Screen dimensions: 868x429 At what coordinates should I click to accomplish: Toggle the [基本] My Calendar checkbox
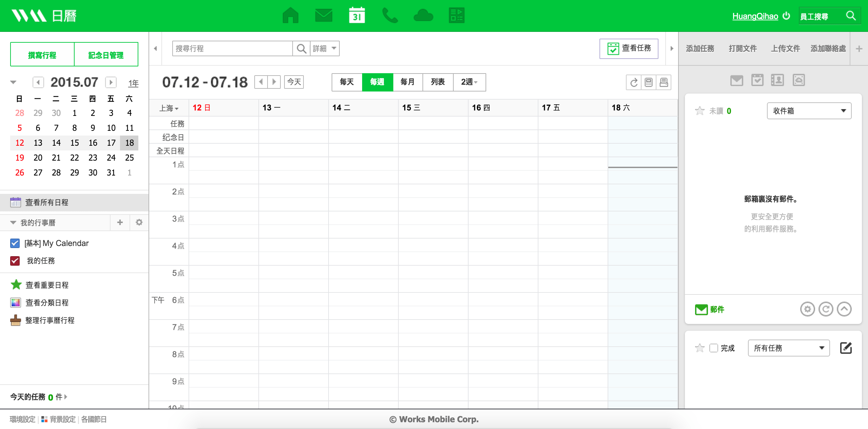[15, 243]
